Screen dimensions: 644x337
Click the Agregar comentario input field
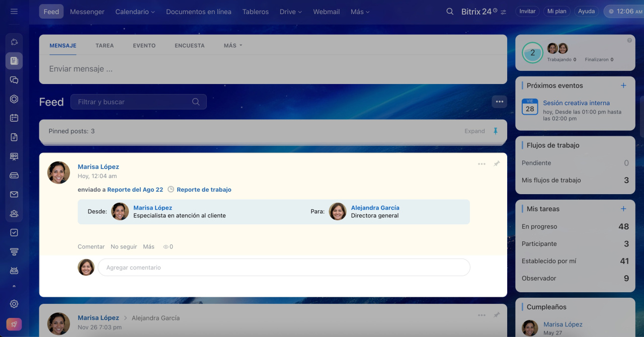(x=284, y=268)
